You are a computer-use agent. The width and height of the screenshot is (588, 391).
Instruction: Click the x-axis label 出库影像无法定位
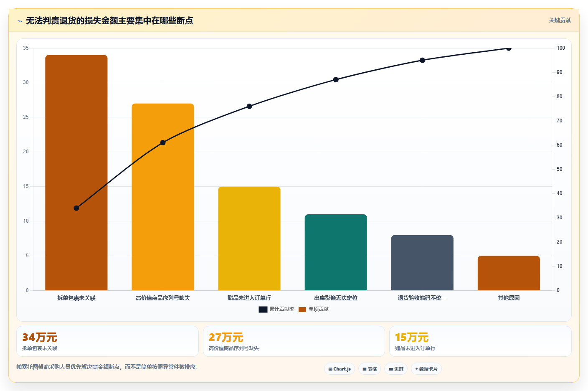pos(336,298)
